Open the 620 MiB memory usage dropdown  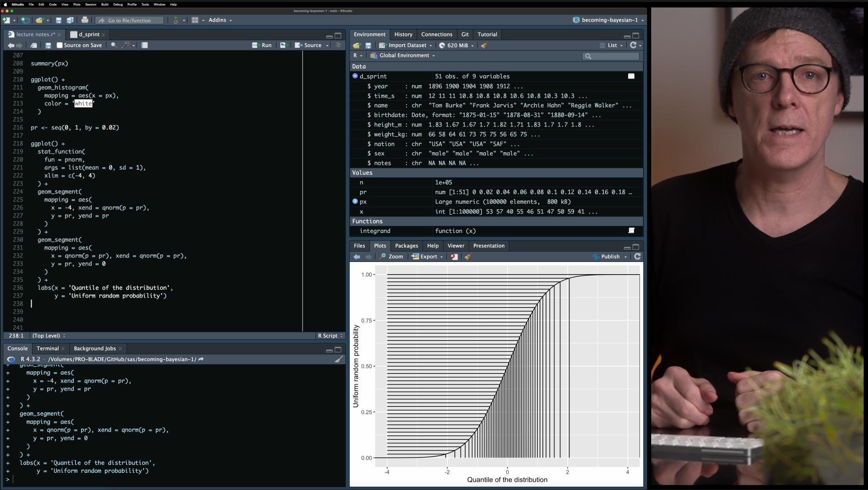(x=456, y=45)
